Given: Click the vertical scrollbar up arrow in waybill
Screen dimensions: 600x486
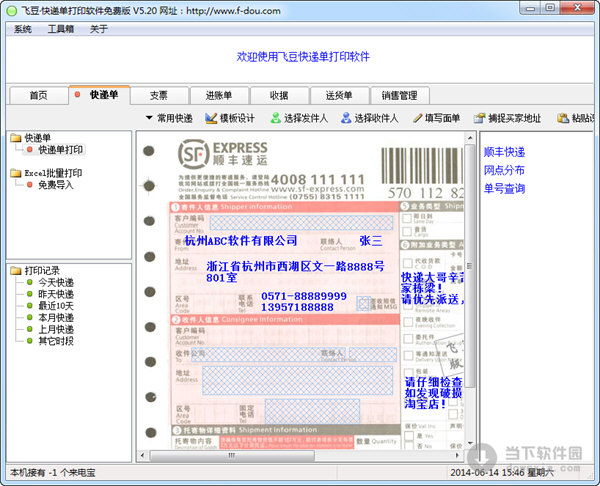Looking at the screenshot, I should point(470,138).
